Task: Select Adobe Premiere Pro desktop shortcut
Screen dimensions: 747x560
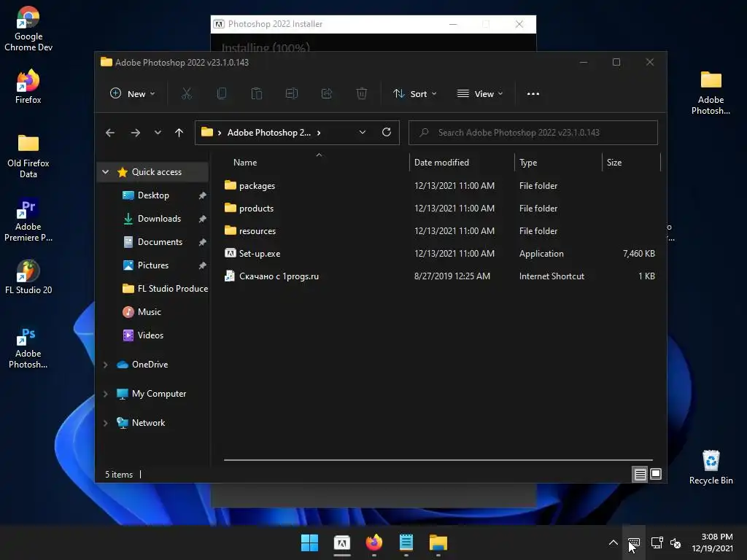Action: coord(28,219)
